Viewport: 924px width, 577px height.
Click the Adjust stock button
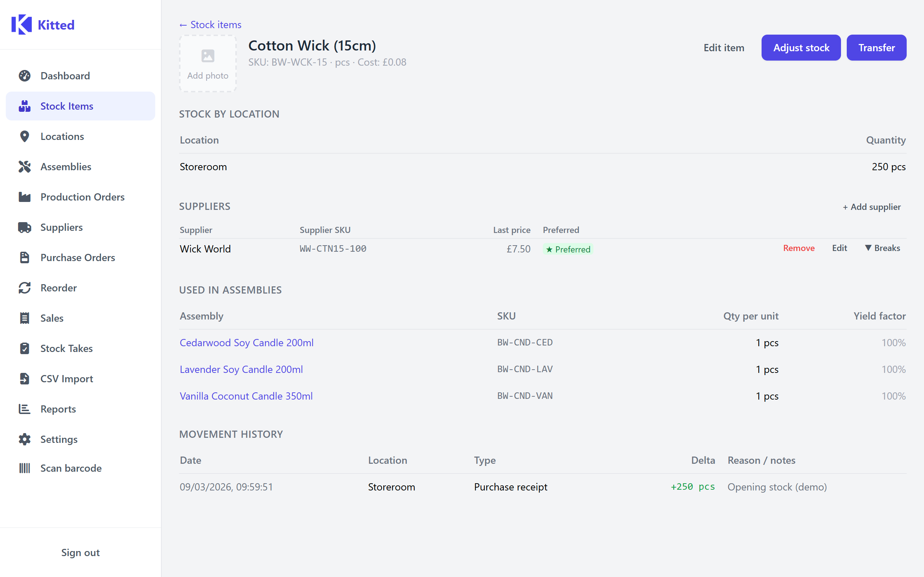(x=801, y=47)
